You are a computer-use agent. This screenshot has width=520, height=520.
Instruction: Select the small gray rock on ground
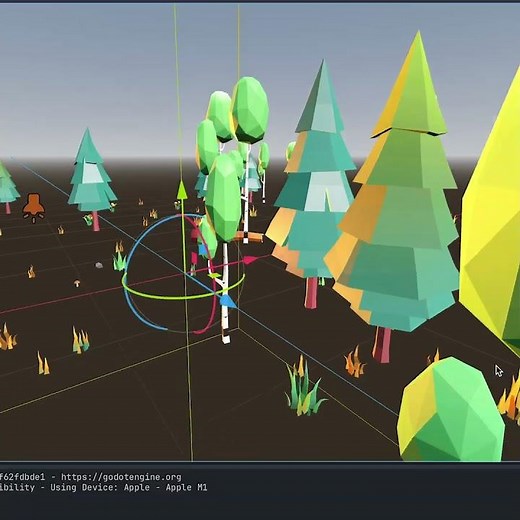click(x=99, y=265)
